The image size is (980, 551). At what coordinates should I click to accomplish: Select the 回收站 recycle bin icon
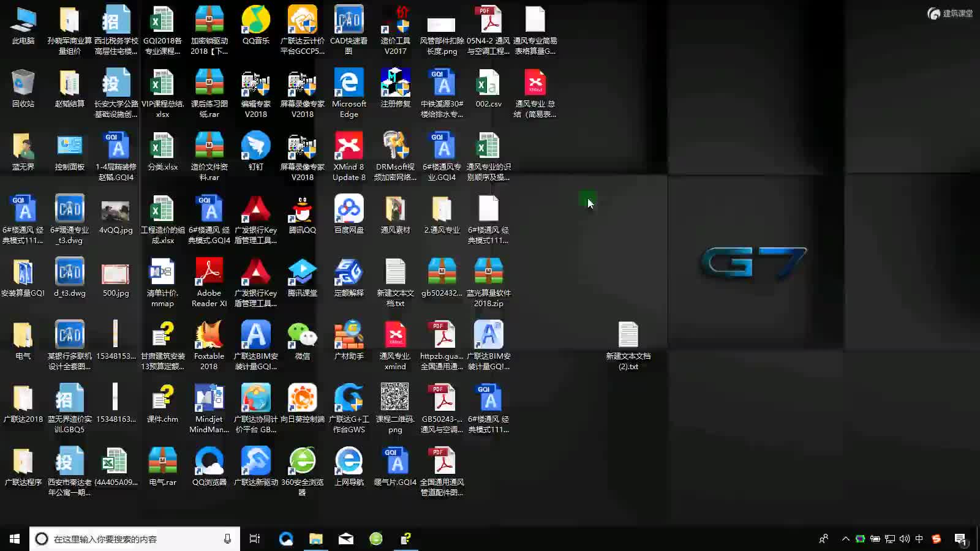[x=23, y=89]
